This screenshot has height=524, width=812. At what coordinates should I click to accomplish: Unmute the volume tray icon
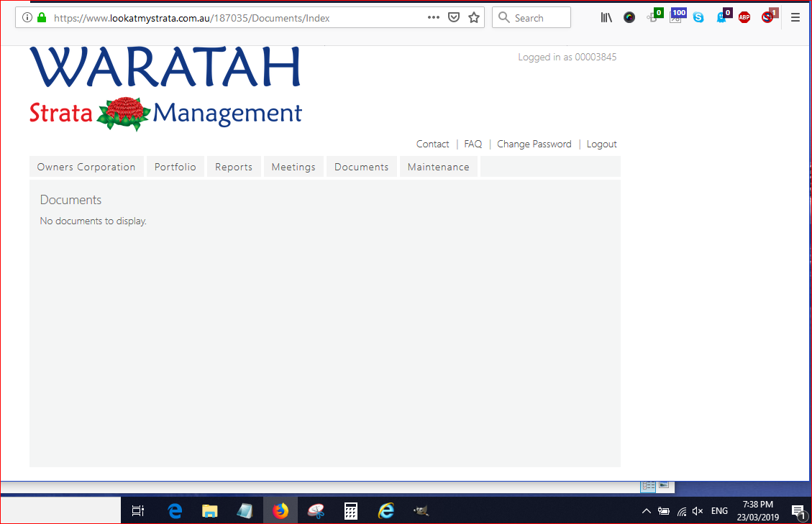pyautogui.click(x=698, y=511)
